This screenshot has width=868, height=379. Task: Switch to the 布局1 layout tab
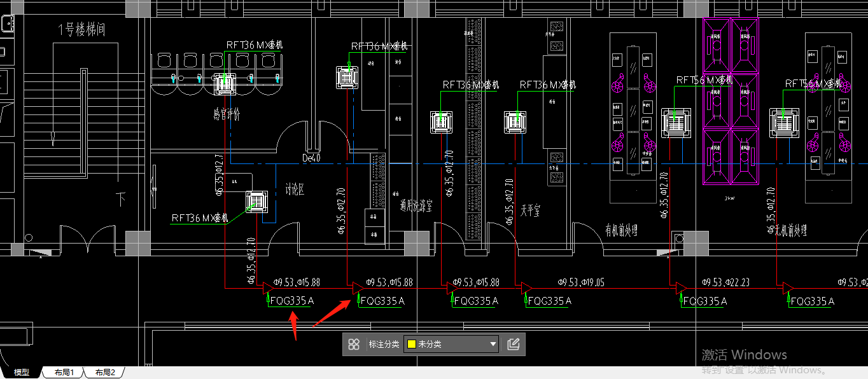[64, 373]
